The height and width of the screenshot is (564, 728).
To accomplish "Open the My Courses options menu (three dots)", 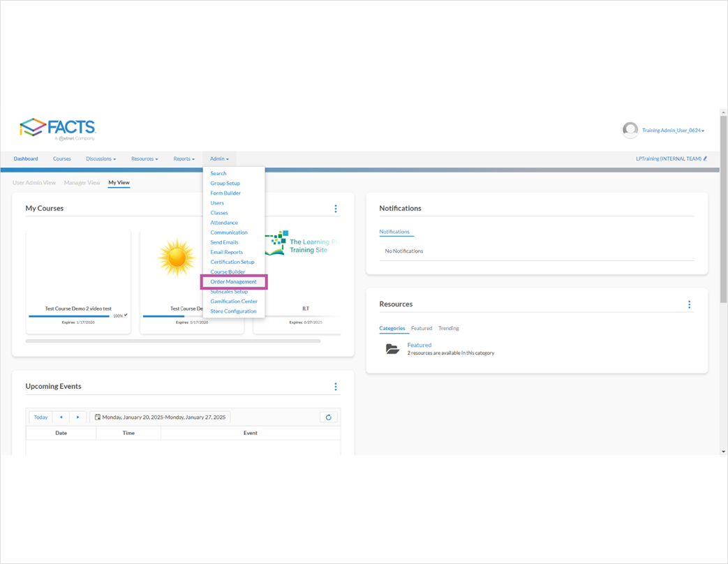I will pos(336,208).
